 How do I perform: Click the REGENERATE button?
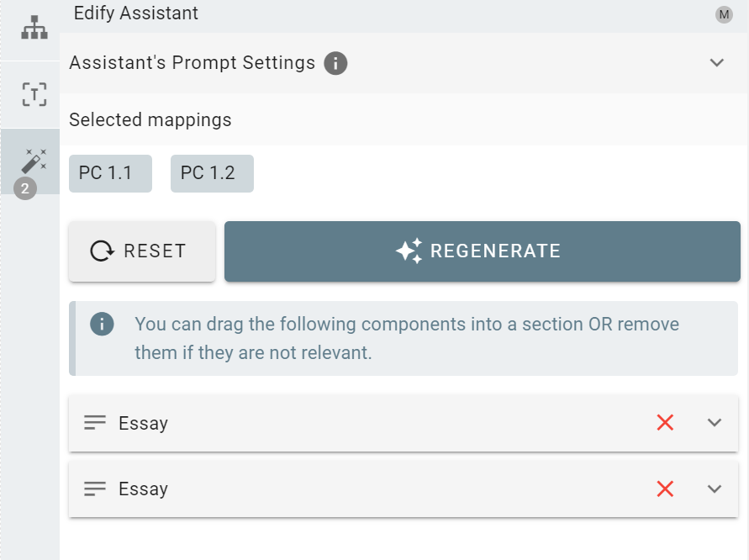tap(483, 251)
